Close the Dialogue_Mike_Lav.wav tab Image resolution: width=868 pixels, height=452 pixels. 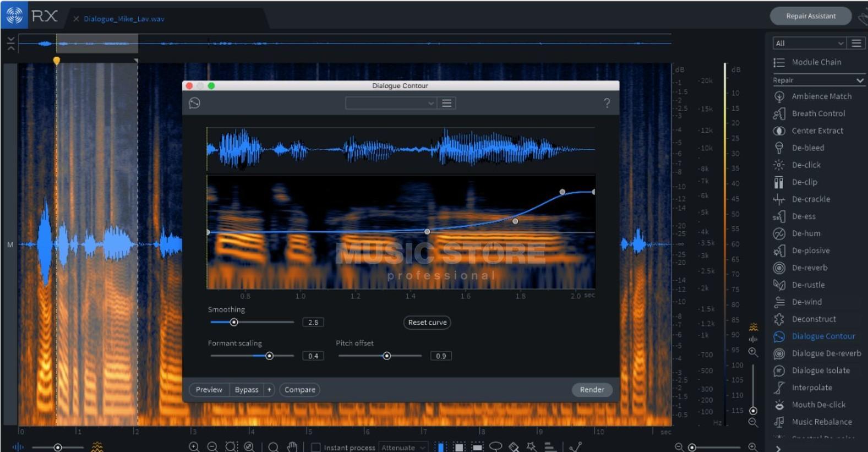[x=77, y=19]
